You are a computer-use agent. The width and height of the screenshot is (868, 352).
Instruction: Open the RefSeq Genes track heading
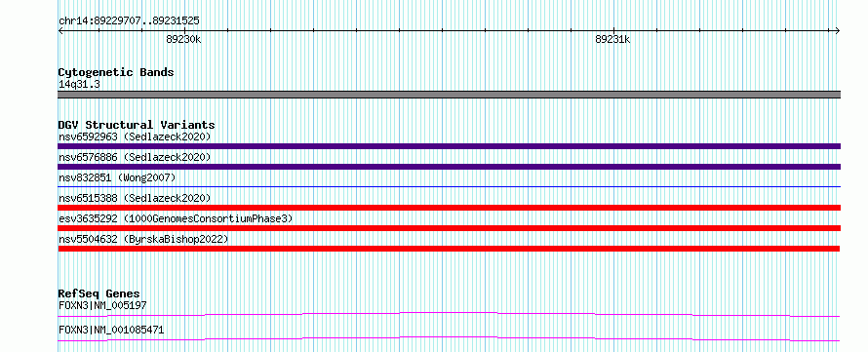pyautogui.click(x=99, y=293)
